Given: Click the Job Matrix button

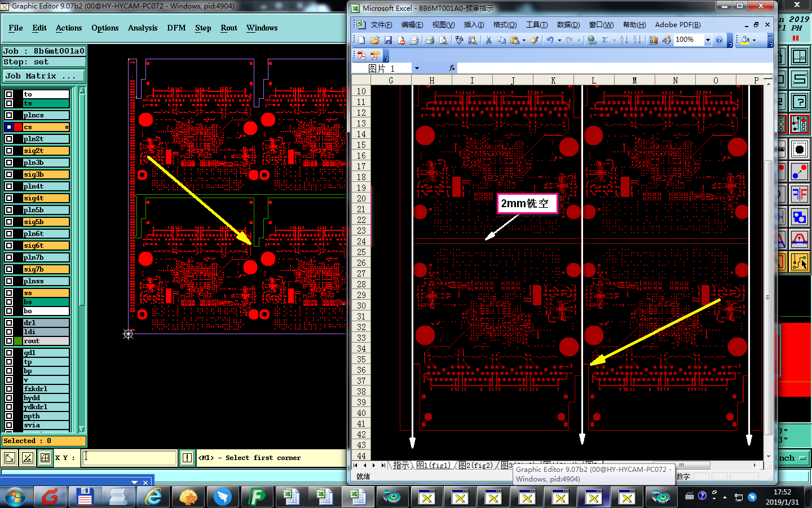Looking at the screenshot, I should pyautogui.click(x=44, y=76).
